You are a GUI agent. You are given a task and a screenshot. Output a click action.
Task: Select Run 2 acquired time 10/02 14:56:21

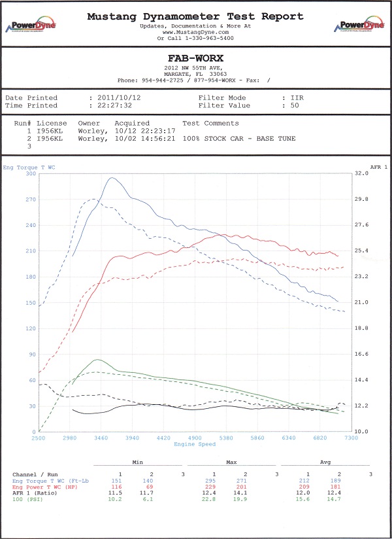click(145, 139)
